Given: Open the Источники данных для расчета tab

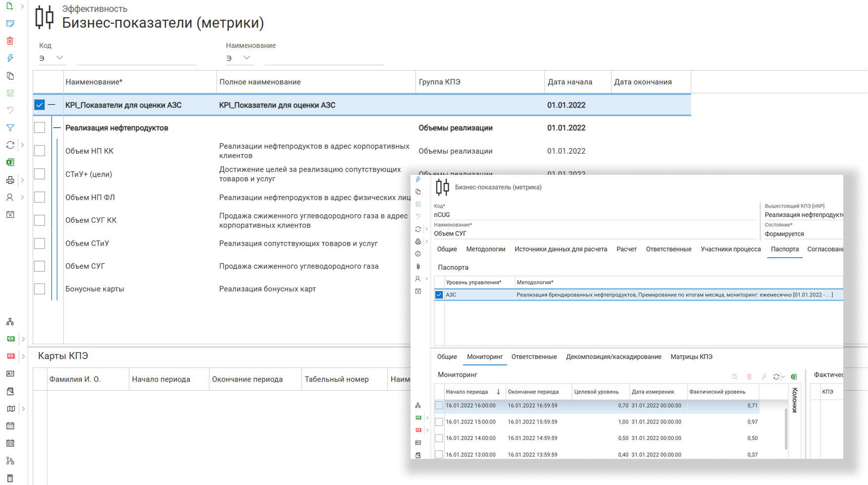Looking at the screenshot, I should click(561, 249).
